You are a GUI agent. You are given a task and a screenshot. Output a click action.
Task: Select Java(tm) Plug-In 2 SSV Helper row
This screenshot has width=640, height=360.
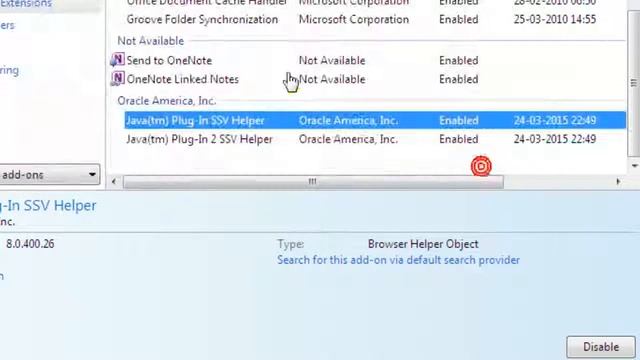pyautogui.click(x=375, y=139)
